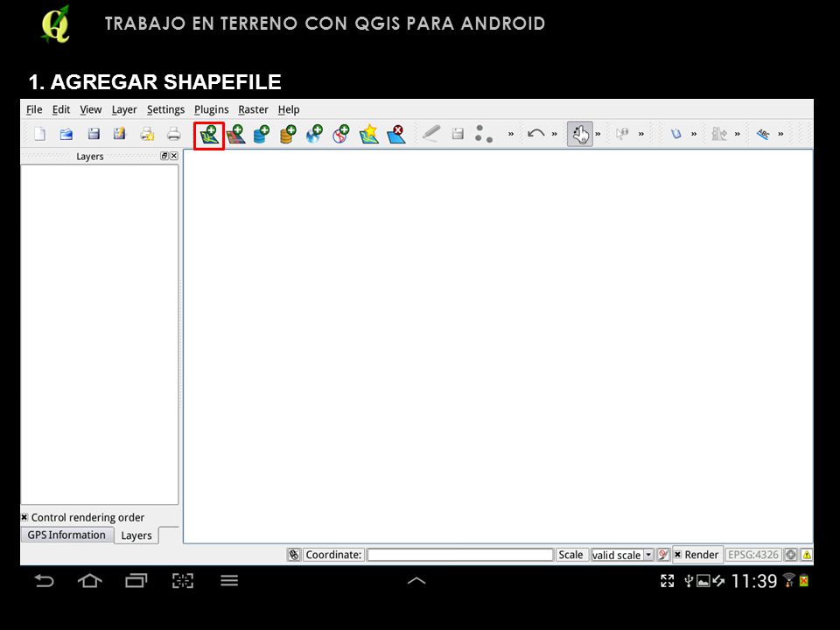The image size is (840, 630).
Task: Click the Add Raster Layer icon
Action: [x=235, y=135]
